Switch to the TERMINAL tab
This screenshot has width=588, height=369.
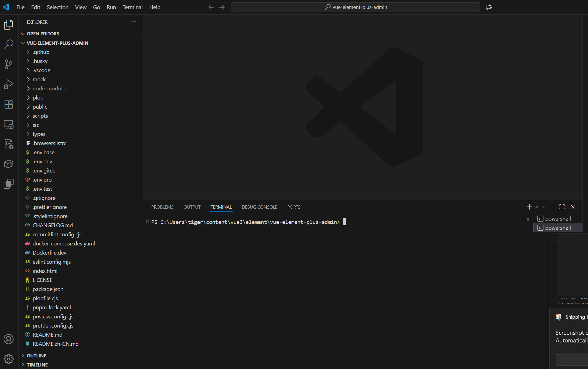click(x=221, y=207)
